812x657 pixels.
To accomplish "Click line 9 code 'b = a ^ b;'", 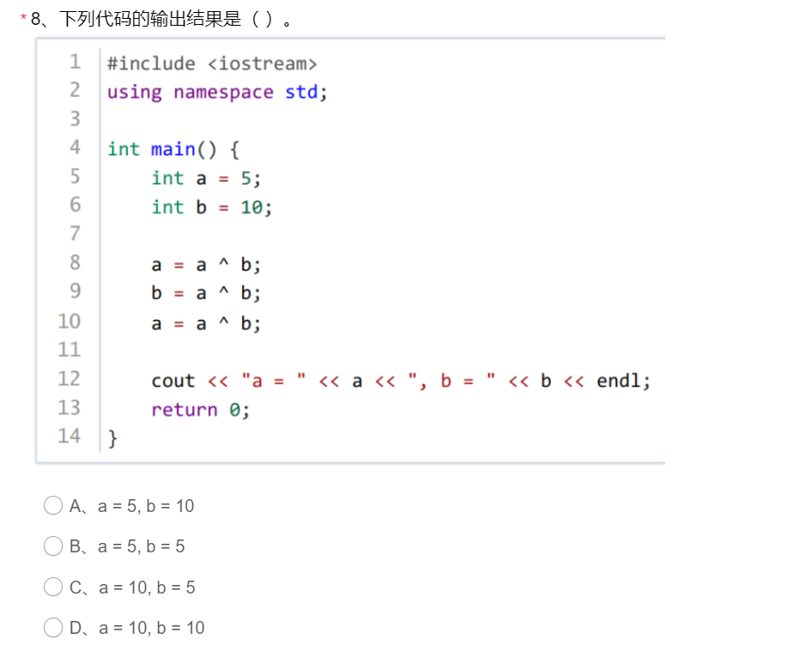I will [x=206, y=293].
